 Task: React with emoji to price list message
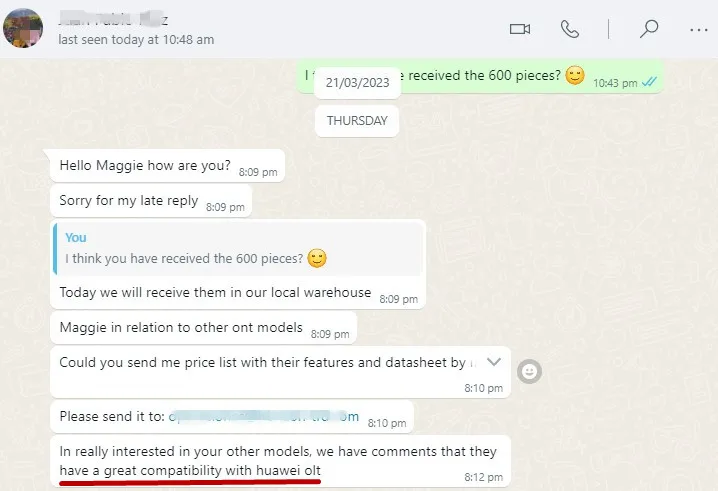tap(529, 371)
